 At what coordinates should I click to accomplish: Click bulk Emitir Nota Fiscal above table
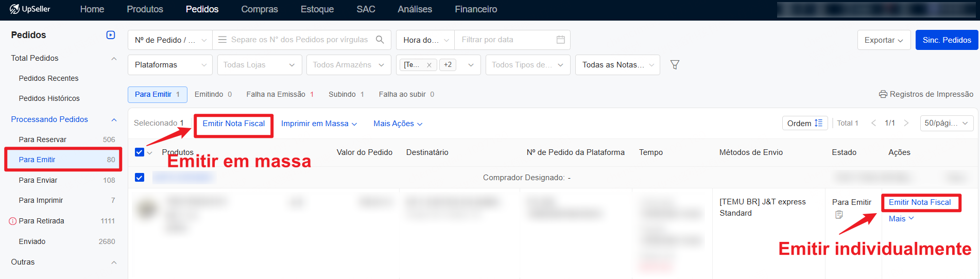click(x=233, y=124)
